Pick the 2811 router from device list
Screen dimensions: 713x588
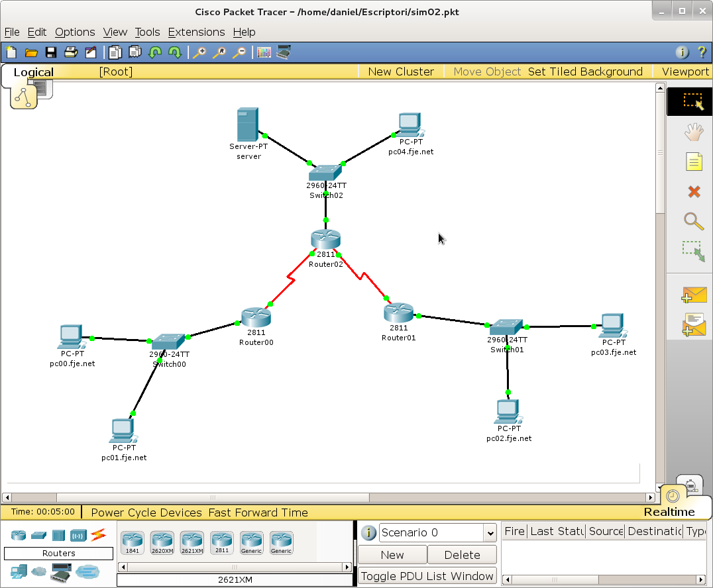point(222,542)
